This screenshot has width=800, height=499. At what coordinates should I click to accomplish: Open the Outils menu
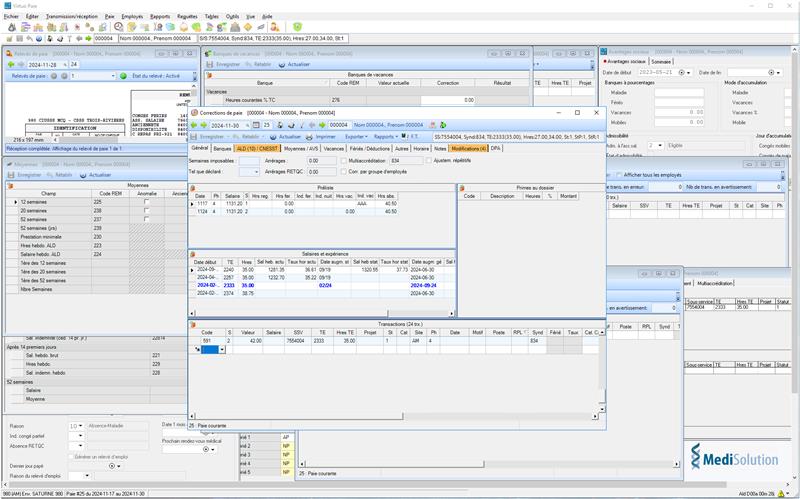(232, 16)
